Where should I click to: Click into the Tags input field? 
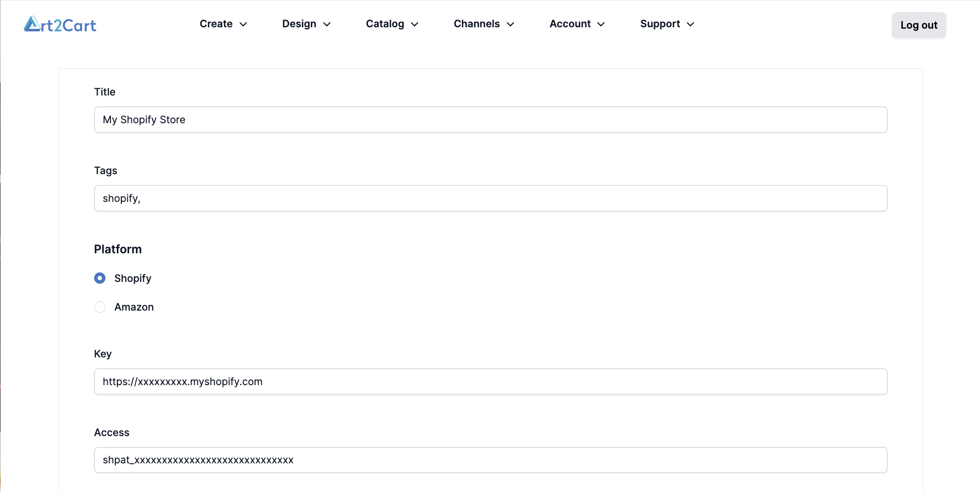(490, 198)
